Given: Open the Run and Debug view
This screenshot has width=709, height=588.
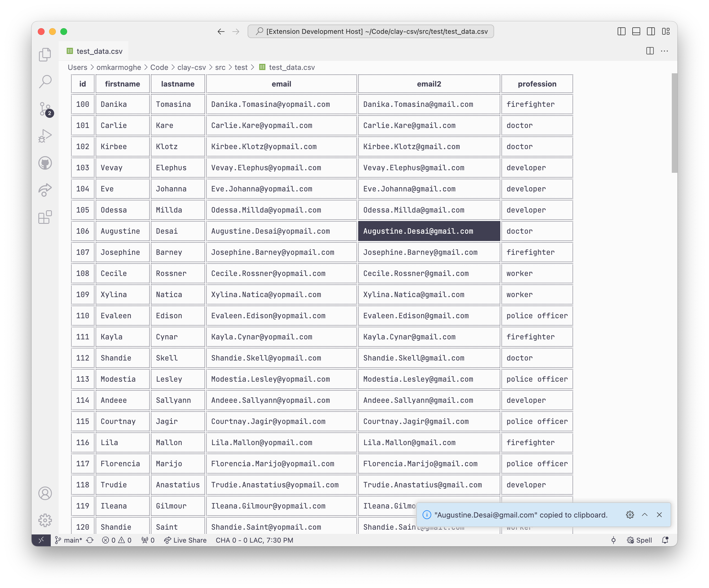Looking at the screenshot, I should point(45,136).
